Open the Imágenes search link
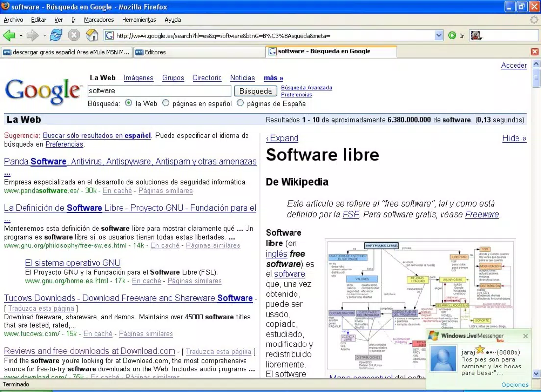The width and height of the screenshot is (541, 392). coord(139,78)
